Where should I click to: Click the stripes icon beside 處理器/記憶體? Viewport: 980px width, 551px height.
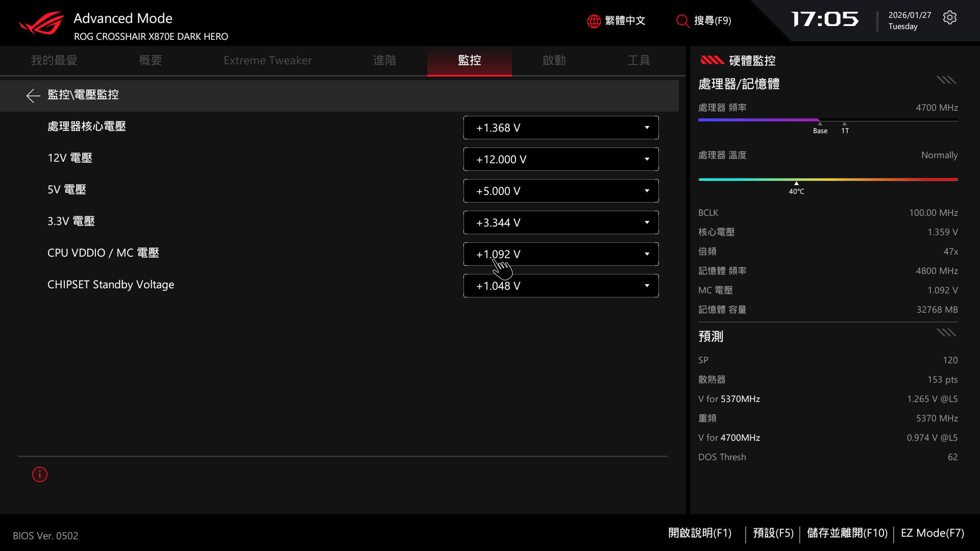[946, 80]
